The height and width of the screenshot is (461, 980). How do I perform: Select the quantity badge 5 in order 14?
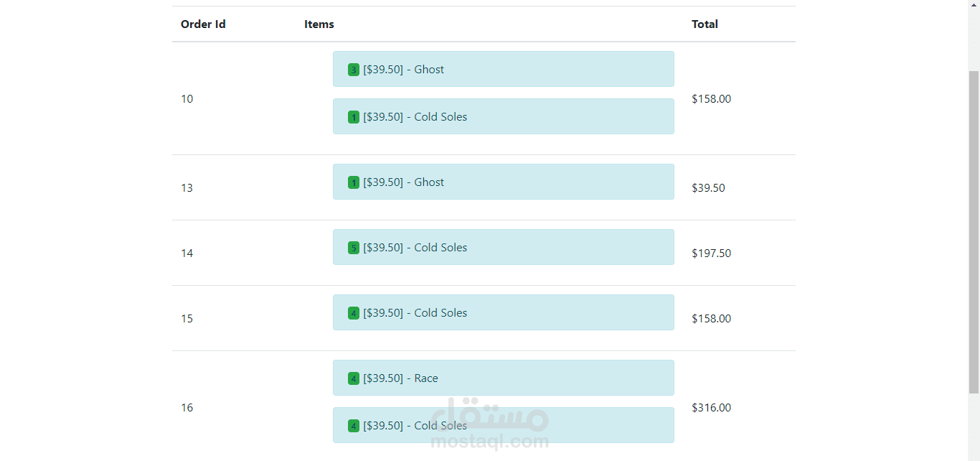coord(354,248)
